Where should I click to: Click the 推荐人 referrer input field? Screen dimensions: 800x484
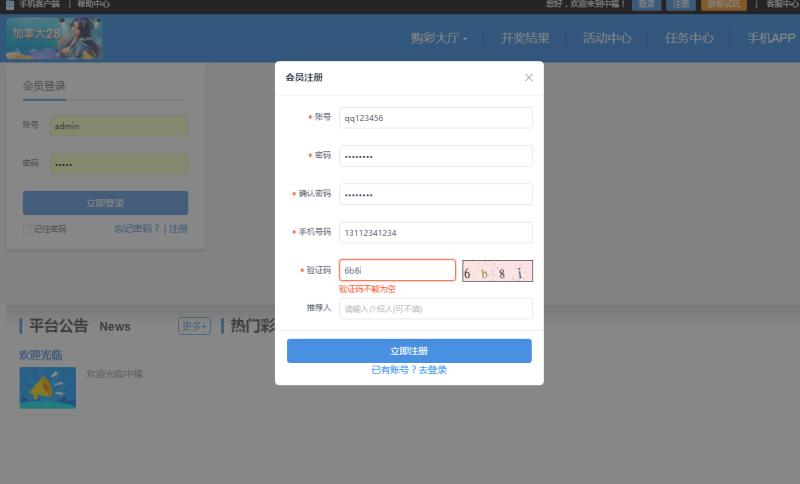pyautogui.click(x=436, y=309)
